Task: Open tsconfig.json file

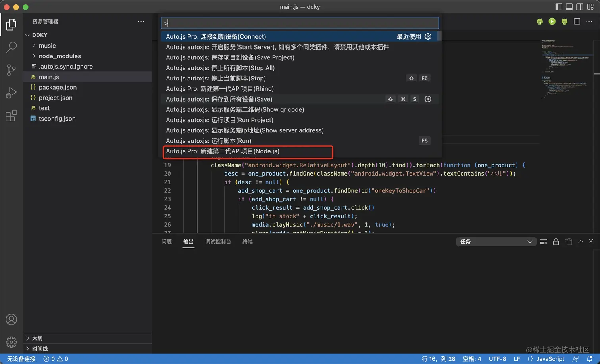Action: tap(87, 119)
